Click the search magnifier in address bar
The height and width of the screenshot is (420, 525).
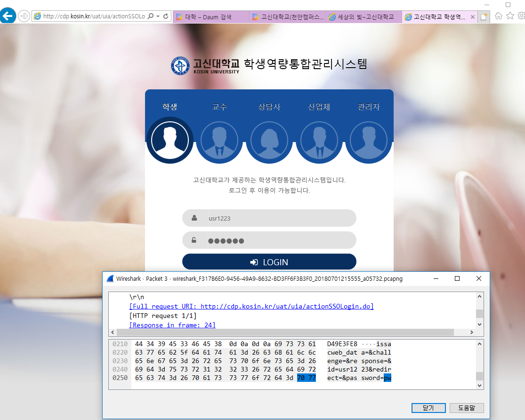click(x=151, y=16)
